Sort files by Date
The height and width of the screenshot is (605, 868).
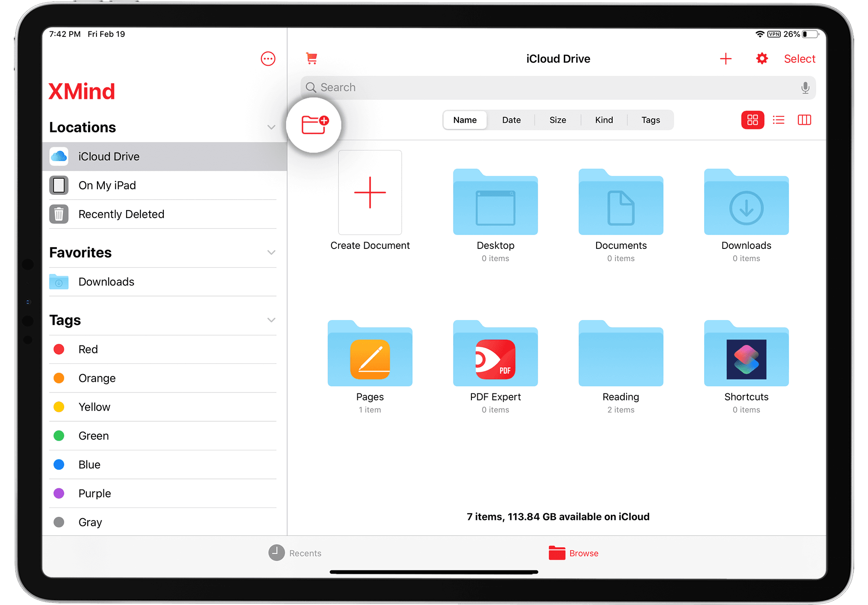point(511,120)
